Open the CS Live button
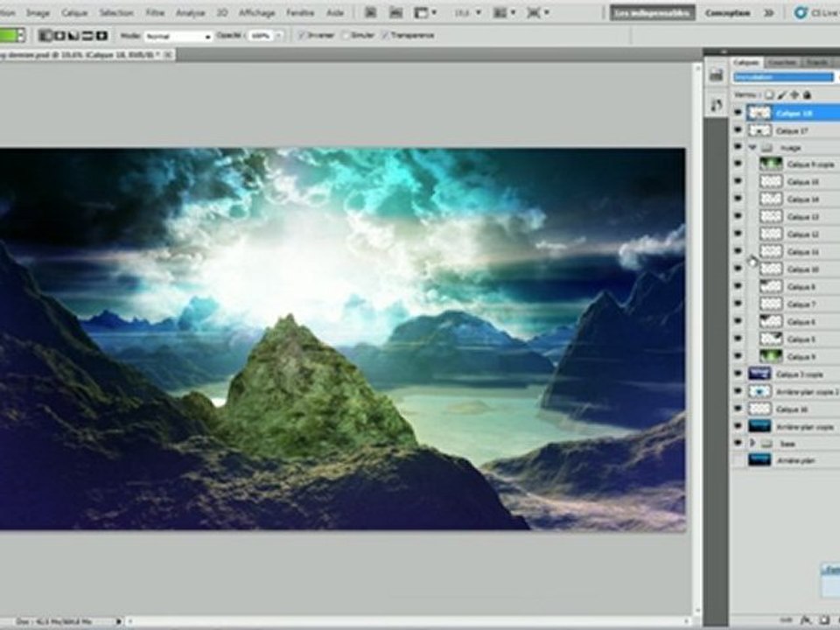 coord(816,13)
